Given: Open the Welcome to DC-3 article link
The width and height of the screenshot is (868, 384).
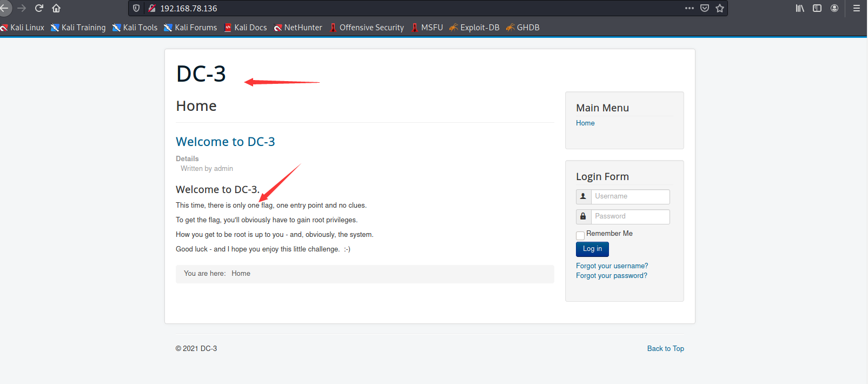Looking at the screenshot, I should [226, 142].
